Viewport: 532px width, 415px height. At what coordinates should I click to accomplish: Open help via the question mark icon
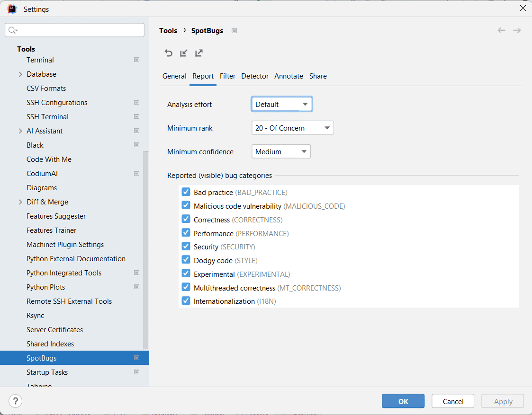[15, 401]
